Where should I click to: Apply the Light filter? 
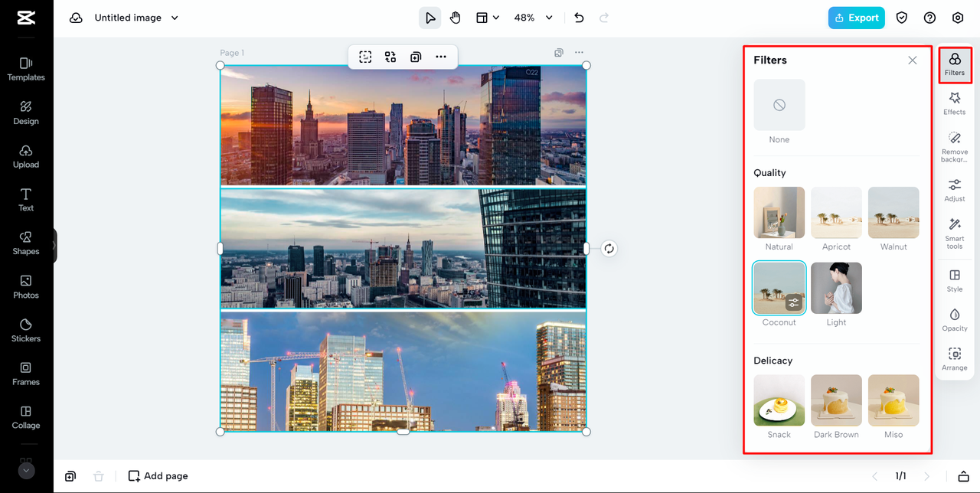[x=836, y=288]
